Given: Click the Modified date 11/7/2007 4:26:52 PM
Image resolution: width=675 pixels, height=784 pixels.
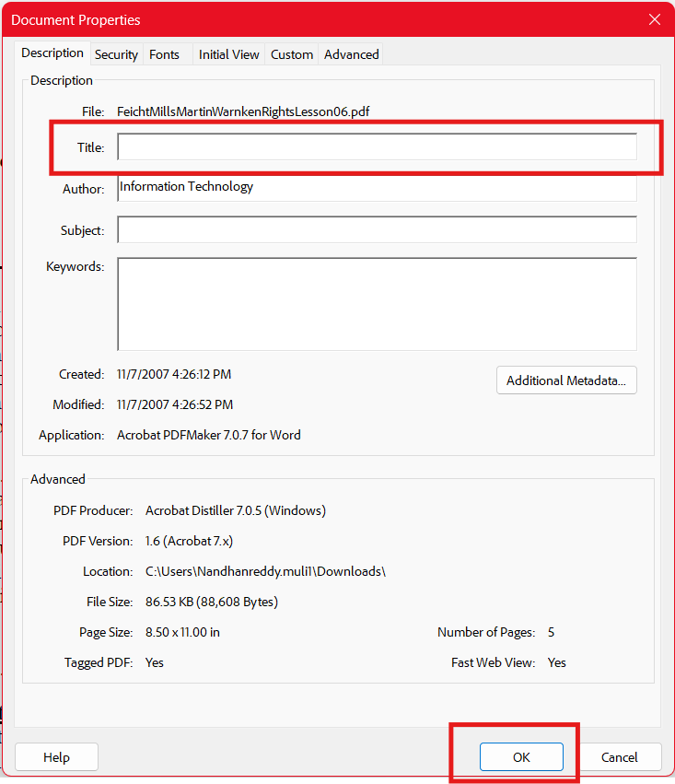Looking at the screenshot, I should point(175,404).
